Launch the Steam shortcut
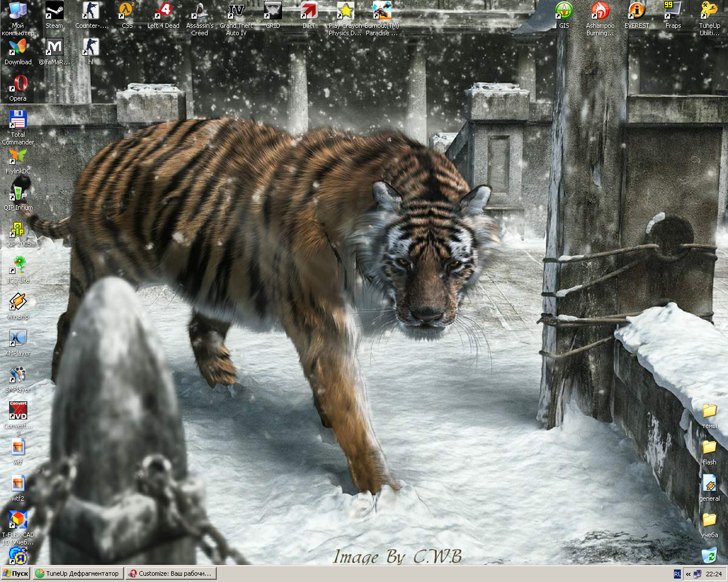 coord(54,15)
